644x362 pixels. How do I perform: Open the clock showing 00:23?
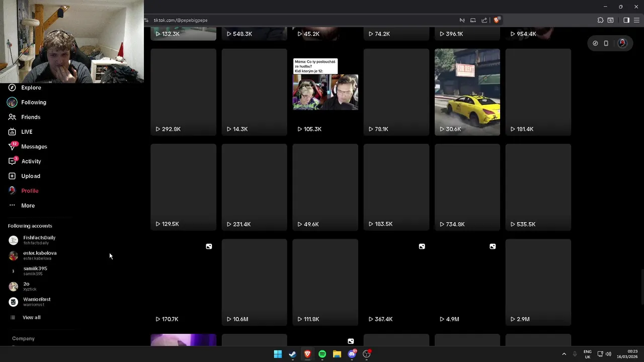(x=627, y=354)
